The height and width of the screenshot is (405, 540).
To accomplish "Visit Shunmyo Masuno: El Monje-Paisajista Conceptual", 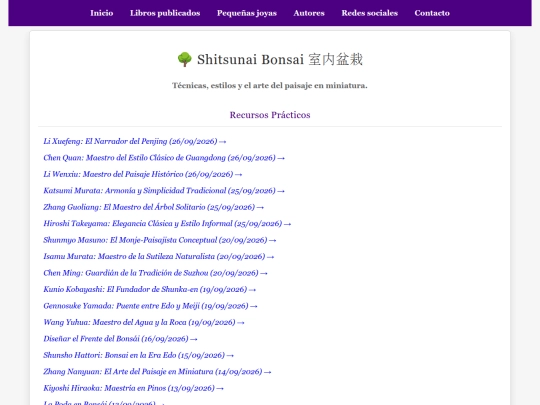I will (160, 240).
